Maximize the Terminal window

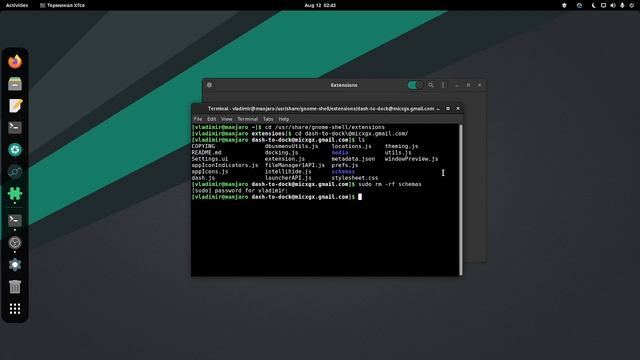pos(448,109)
